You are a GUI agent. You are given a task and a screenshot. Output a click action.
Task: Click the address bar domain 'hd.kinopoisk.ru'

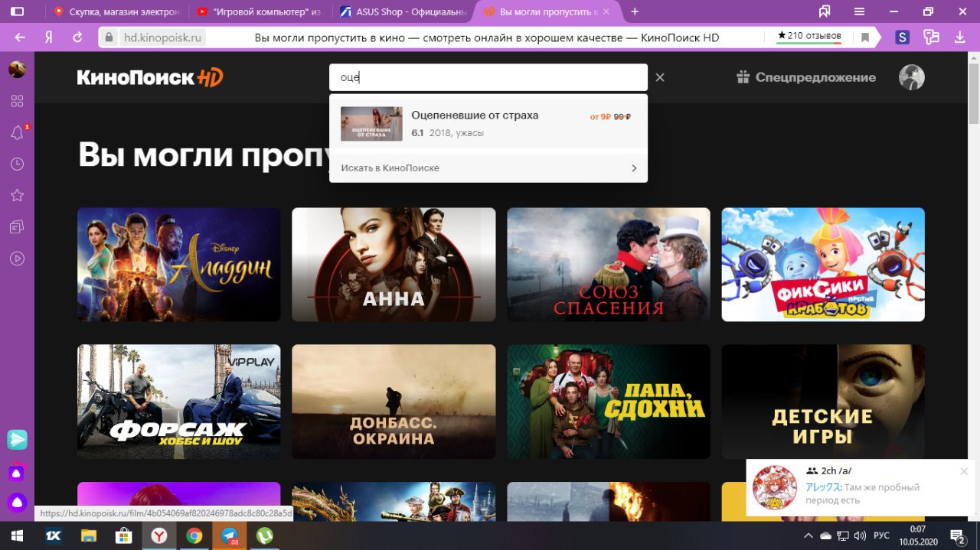tap(164, 37)
